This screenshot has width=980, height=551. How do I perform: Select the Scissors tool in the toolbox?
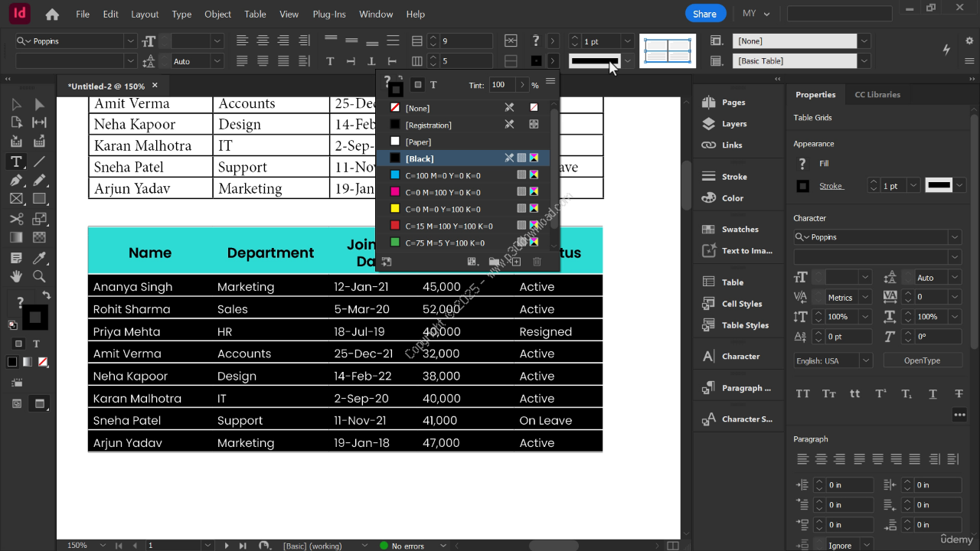click(16, 219)
